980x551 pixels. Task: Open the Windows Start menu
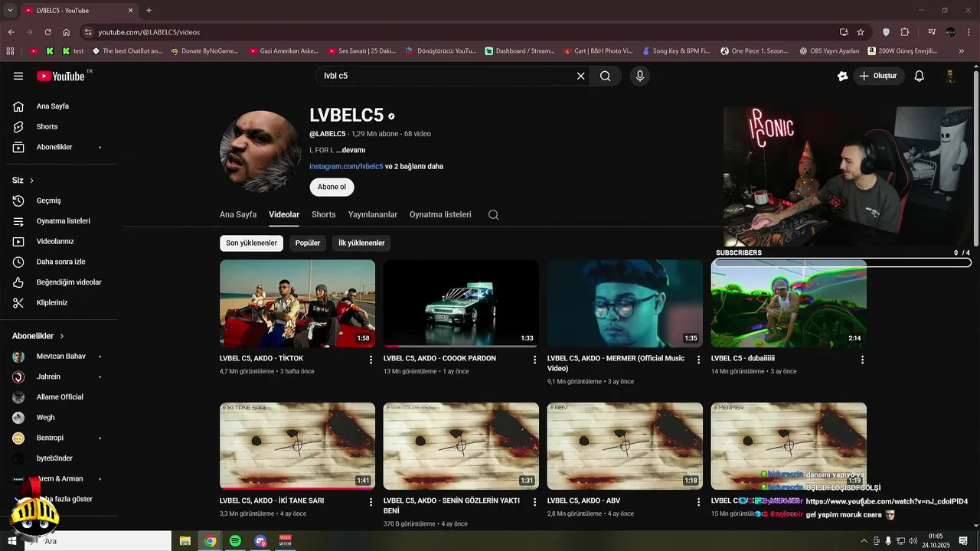click(x=11, y=541)
